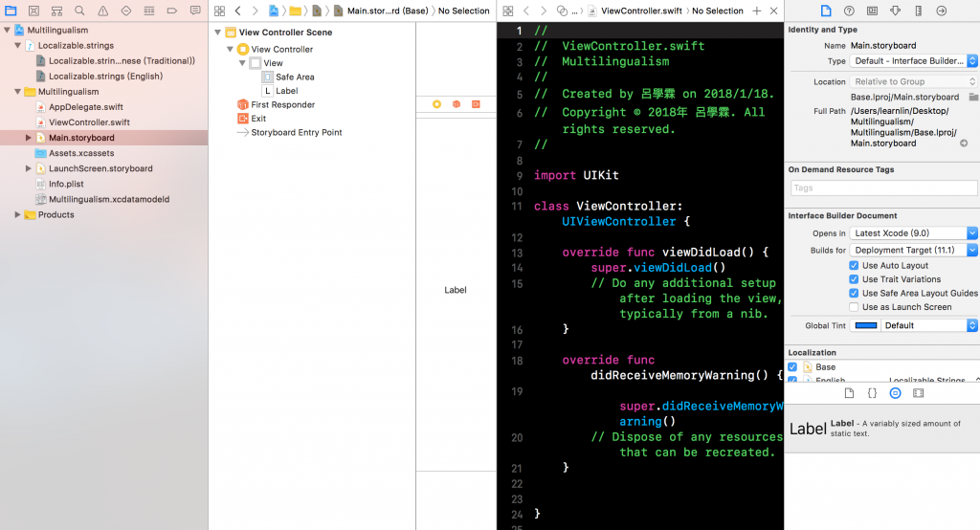
Task: Collapse the Localizable.strings group
Action: tap(17, 45)
